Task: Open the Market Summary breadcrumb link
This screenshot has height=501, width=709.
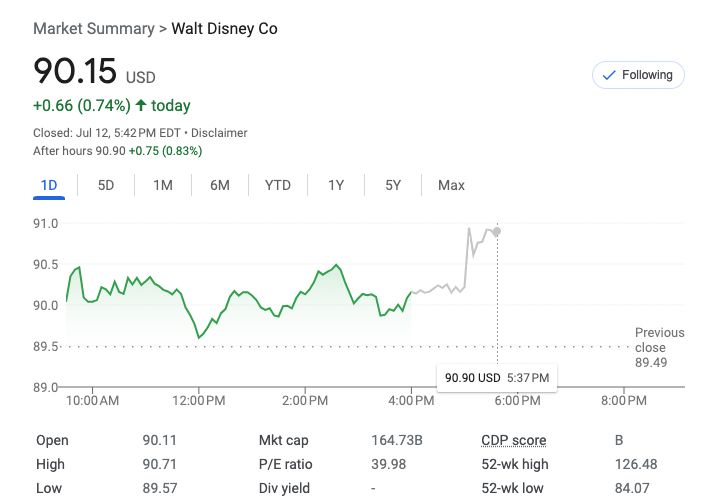Action: (94, 29)
